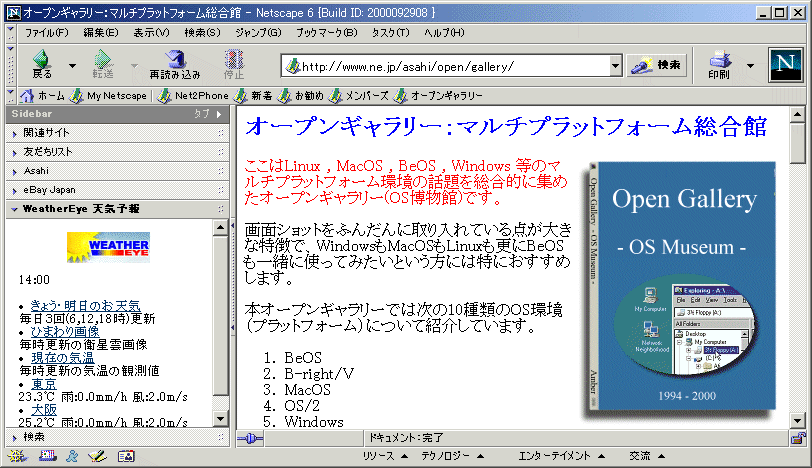Open メンバーズ bookmark in personal toolbar
The height and width of the screenshot is (468, 812).
(x=358, y=96)
